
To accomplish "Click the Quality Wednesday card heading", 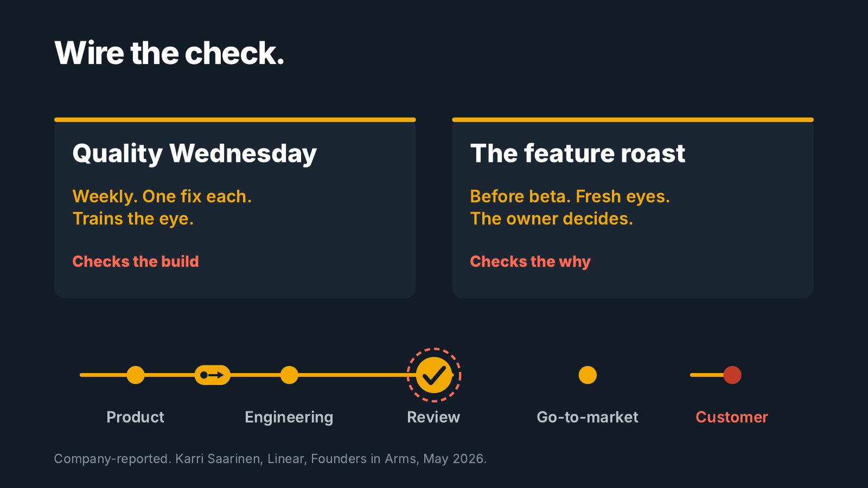I will [x=194, y=153].
